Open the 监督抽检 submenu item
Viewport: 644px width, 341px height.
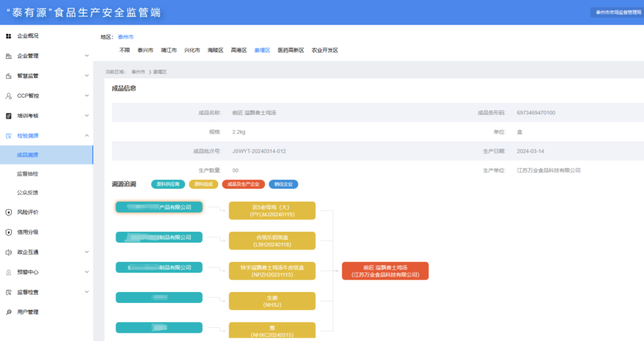click(27, 174)
